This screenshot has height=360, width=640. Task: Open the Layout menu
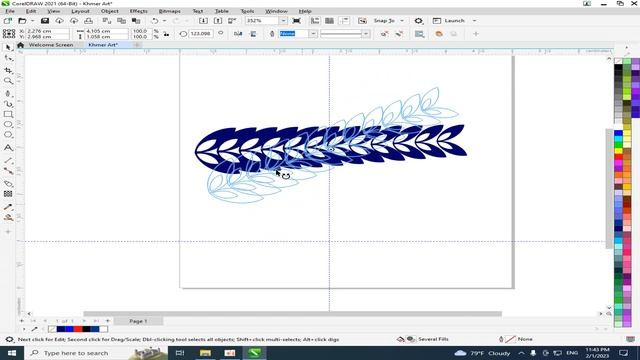click(x=80, y=11)
